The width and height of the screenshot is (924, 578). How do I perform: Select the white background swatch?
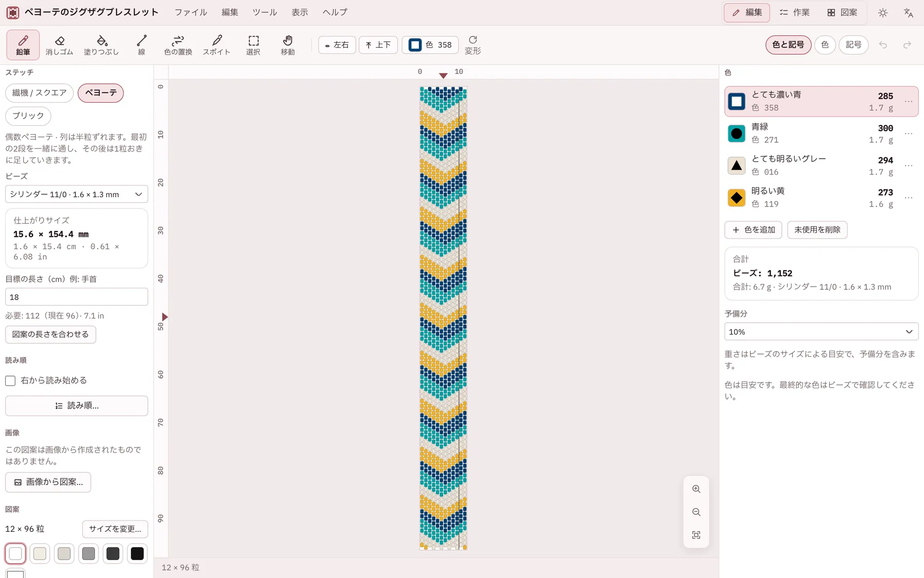coord(15,554)
